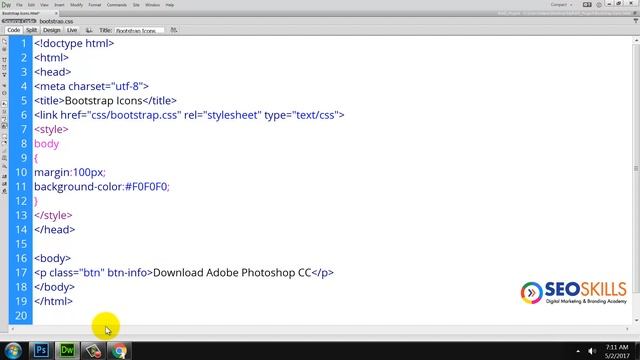Click the Open Documents icon in coding toolbar
Viewport: 640px width, 360px height.
[x=4, y=41]
